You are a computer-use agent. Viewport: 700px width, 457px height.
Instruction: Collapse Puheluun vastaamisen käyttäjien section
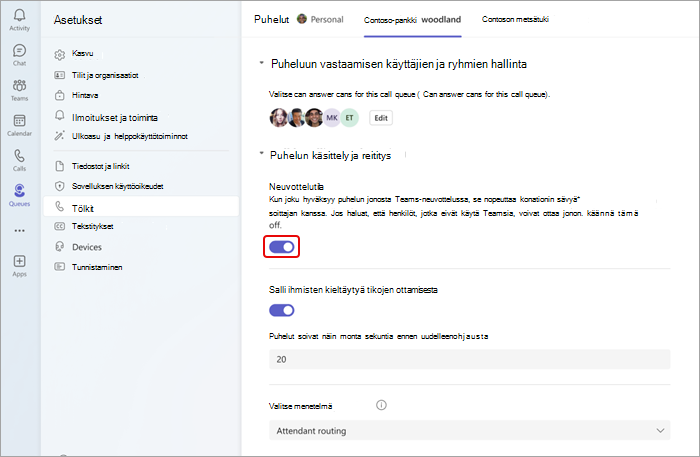click(262, 63)
